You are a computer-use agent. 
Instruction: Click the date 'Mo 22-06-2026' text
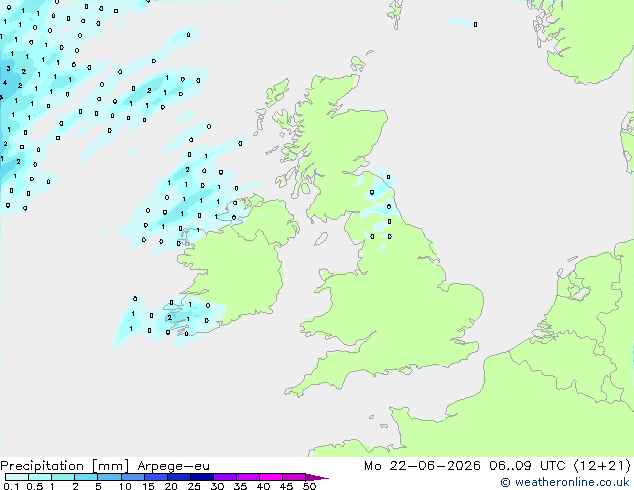click(x=422, y=466)
